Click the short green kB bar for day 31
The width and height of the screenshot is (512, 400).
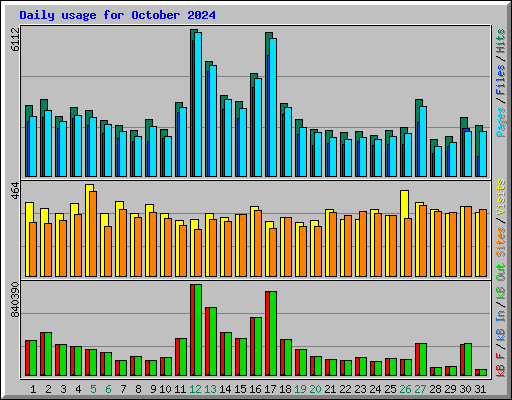(x=483, y=372)
